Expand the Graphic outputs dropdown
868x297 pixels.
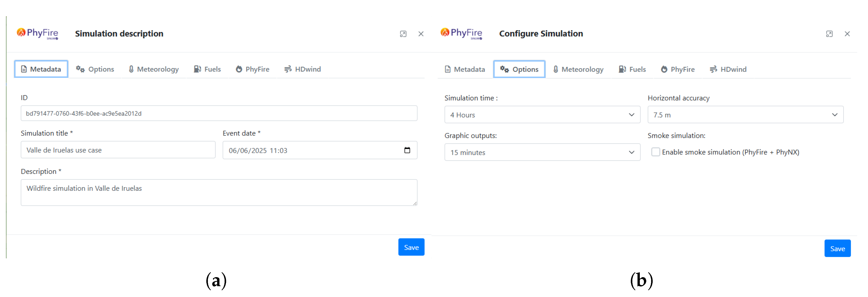(x=542, y=152)
